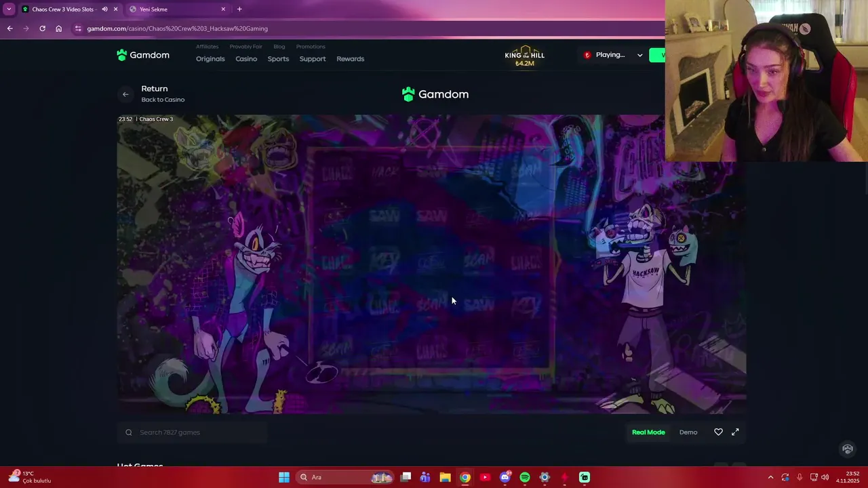Screen dimensions: 868x488
Task: Search games in the Search 7827 games field
Action: click(193, 432)
